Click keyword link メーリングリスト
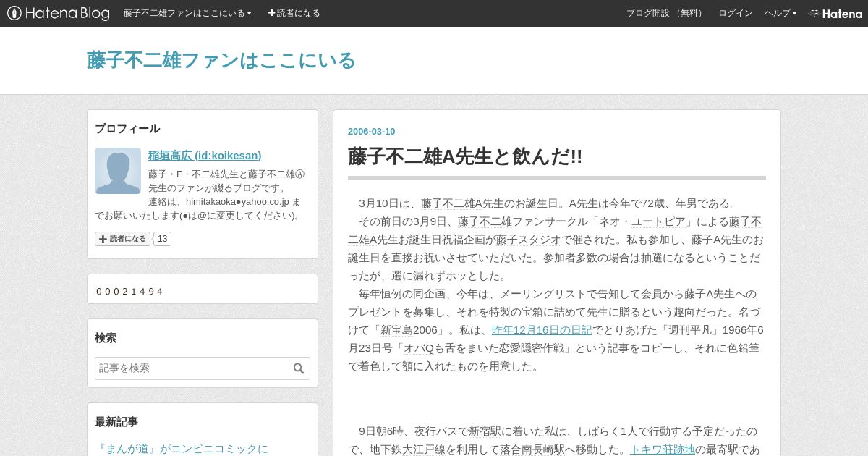This screenshot has height=456, width=868. pos(543,294)
